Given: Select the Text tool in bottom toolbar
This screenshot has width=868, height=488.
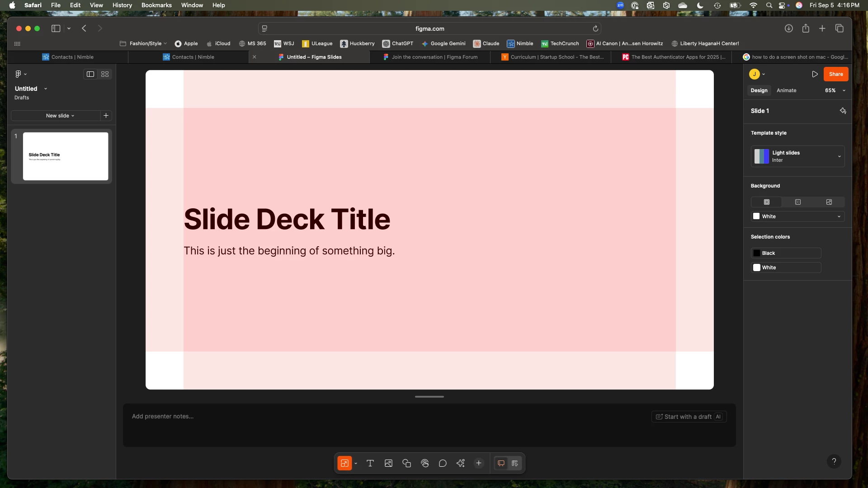Looking at the screenshot, I should point(370,463).
